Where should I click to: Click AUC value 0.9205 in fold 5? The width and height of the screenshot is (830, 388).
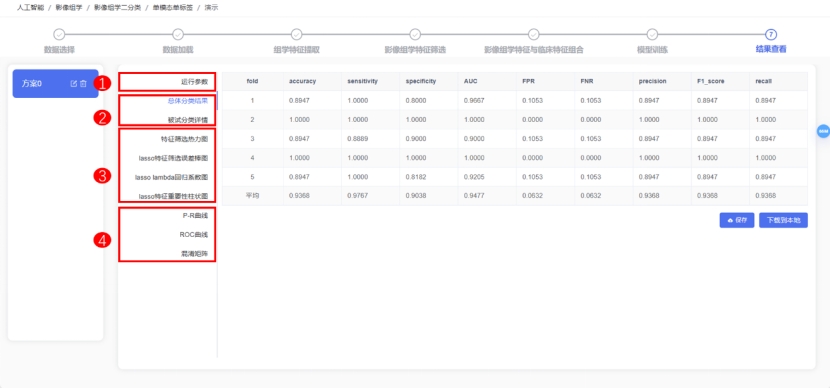(x=474, y=177)
